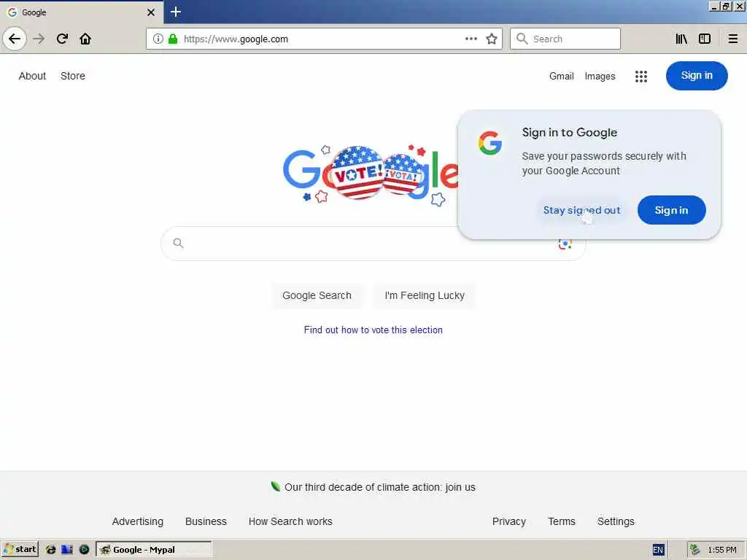Screen dimensions: 747x560
Task: Open the About link
Action: (x=32, y=76)
